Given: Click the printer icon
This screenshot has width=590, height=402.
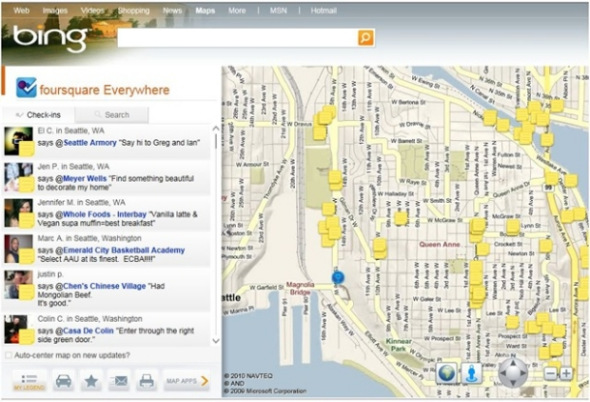Looking at the screenshot, I should pyautogui.click(x=146, y=381).
